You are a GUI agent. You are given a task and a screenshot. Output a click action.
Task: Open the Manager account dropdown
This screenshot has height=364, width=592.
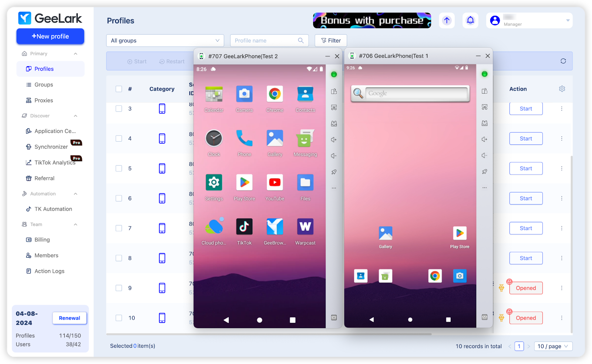click(x=529, y=20)
